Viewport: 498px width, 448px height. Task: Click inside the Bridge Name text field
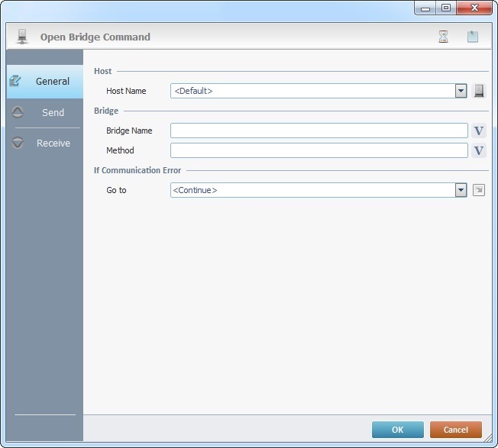319,131
